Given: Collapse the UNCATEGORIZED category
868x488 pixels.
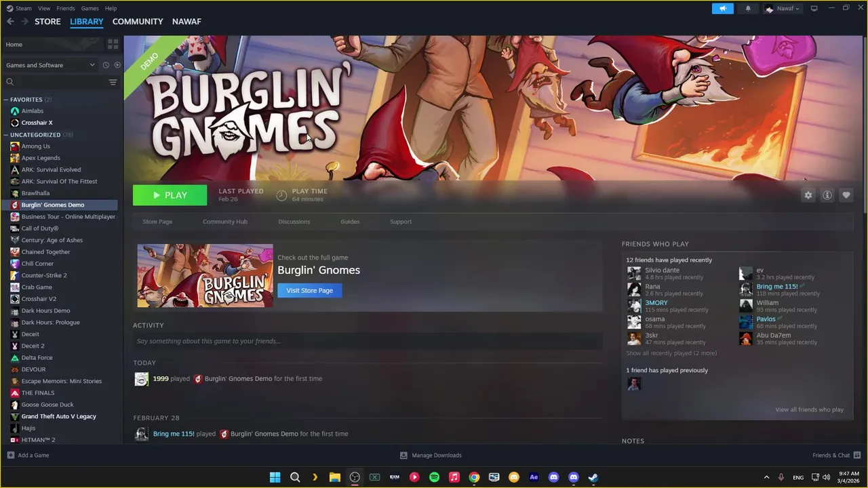Looking at the screenshot, I should 6,135.
